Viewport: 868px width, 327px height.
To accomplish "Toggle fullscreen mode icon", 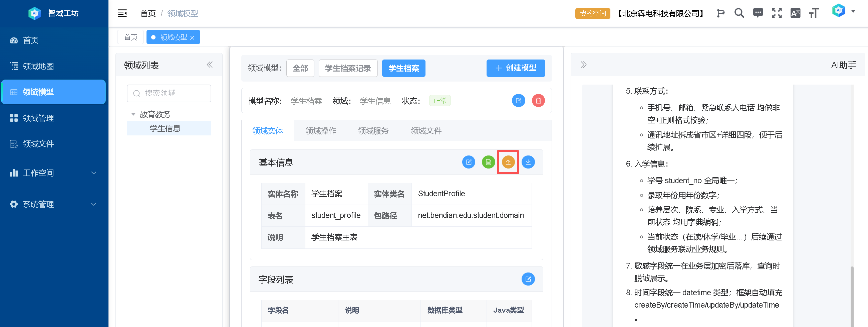I will [x=776, y=13].
